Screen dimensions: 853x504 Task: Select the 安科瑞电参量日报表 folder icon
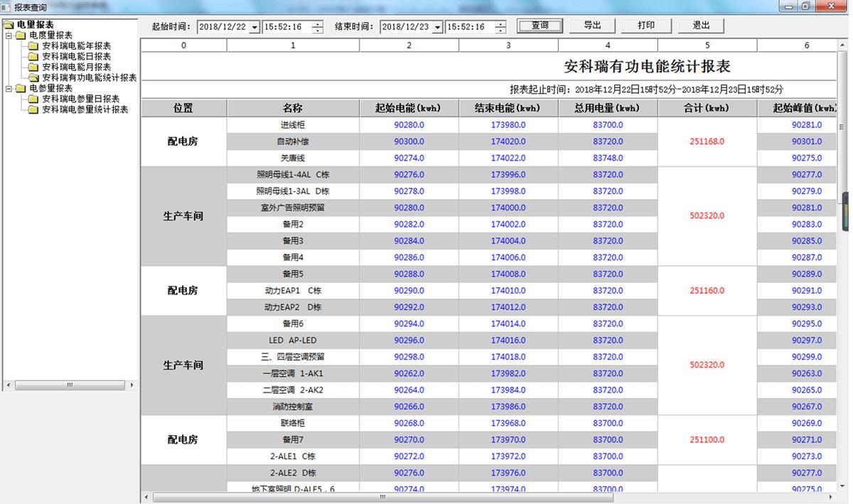point(33,100)
